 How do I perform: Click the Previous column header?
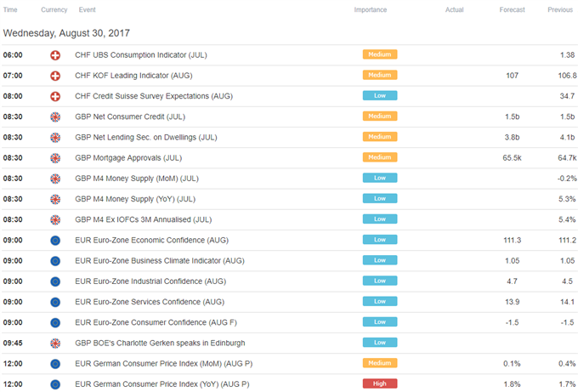560,10
